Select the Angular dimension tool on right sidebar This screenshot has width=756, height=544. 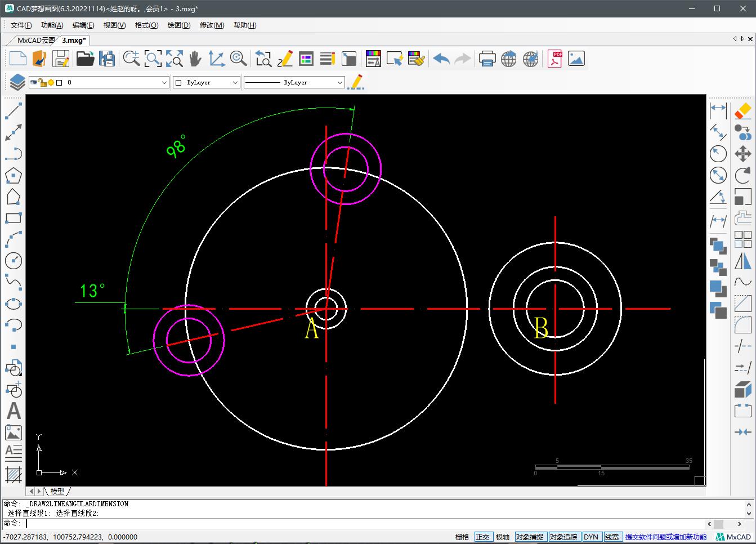[x=718, y=197]
